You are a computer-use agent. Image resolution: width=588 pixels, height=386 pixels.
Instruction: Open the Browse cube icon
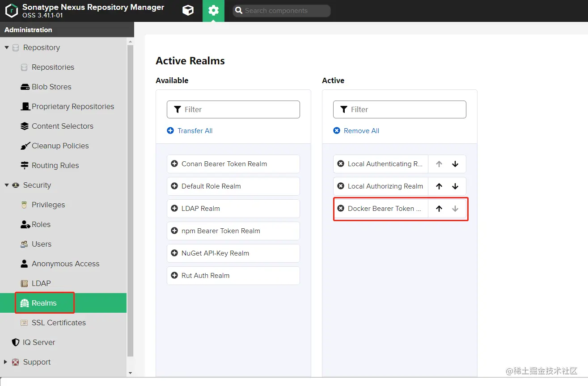[x=188, y=10]
